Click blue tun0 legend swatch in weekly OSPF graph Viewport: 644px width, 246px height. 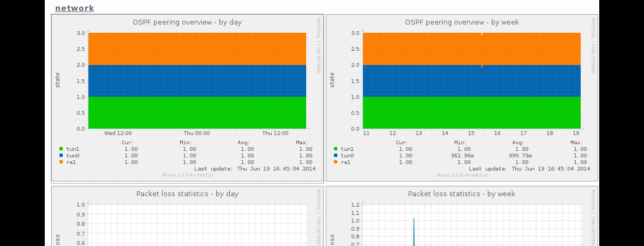(336, 155)
